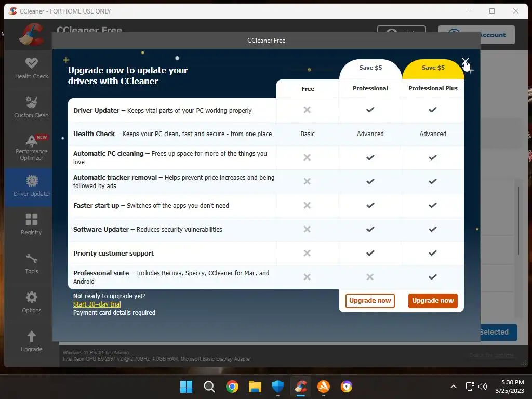
Task: Click Professional Plus checkmark for Professional suite
Action: tap(433, 277)
